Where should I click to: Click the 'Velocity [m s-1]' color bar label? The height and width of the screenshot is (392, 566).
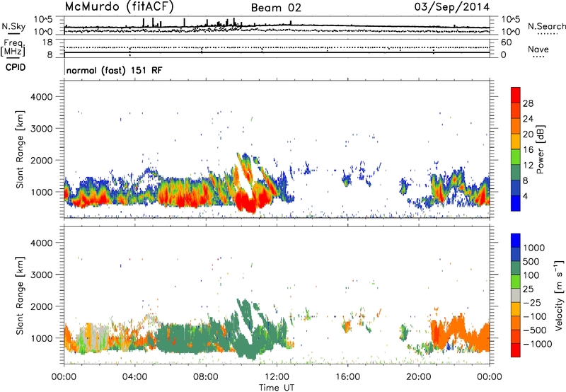pos(559,295)
